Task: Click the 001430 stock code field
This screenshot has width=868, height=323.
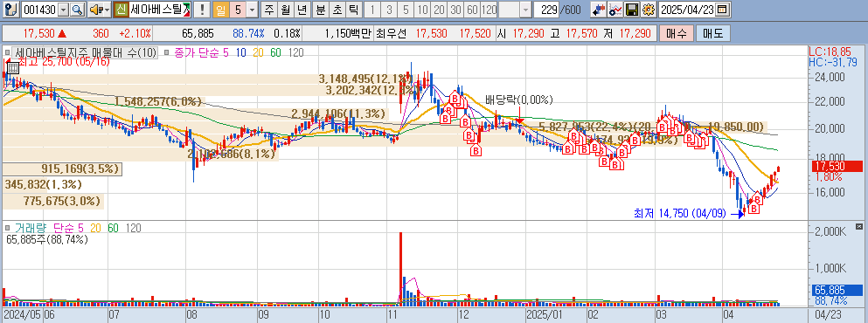Action: pos(40,10)
